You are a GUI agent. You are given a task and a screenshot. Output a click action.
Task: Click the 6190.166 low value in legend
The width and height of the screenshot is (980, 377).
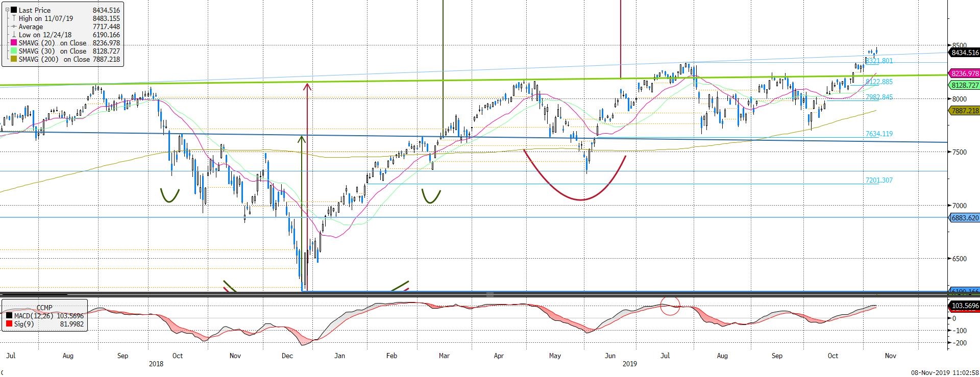(106, 35)
